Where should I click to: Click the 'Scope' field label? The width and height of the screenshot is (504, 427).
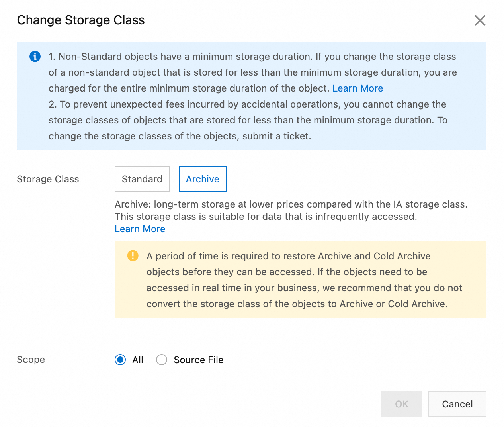click(x=31, y=360)
